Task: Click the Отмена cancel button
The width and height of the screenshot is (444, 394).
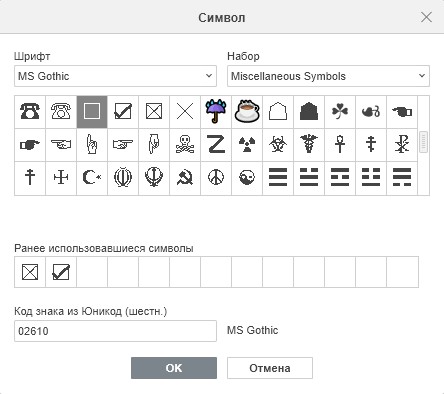Action: point(270,368)
